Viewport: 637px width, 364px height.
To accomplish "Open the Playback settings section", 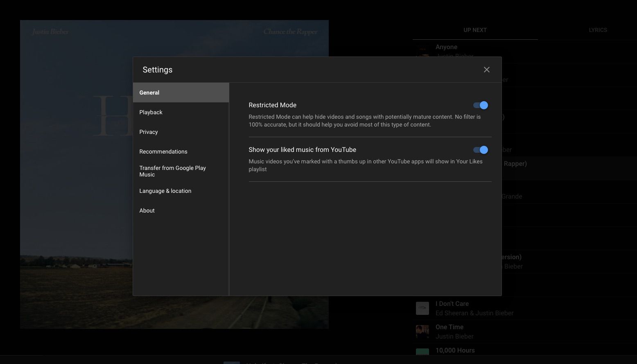I will [x=181, y=112].
